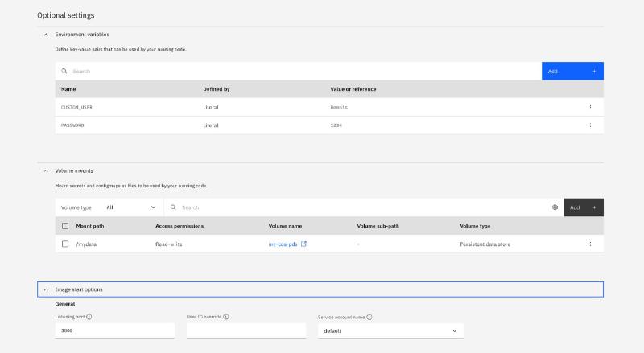644x353 pixels.
Task: Click the /mydata mount path cell
Action: [86, 244]
